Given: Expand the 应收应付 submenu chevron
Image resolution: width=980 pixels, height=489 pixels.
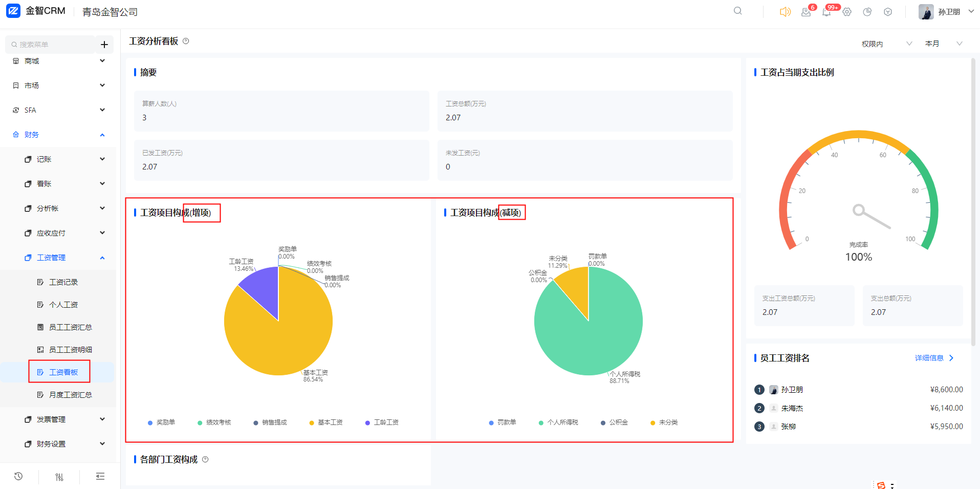Looking at the screenshot, I should click(x=102, y=233).
